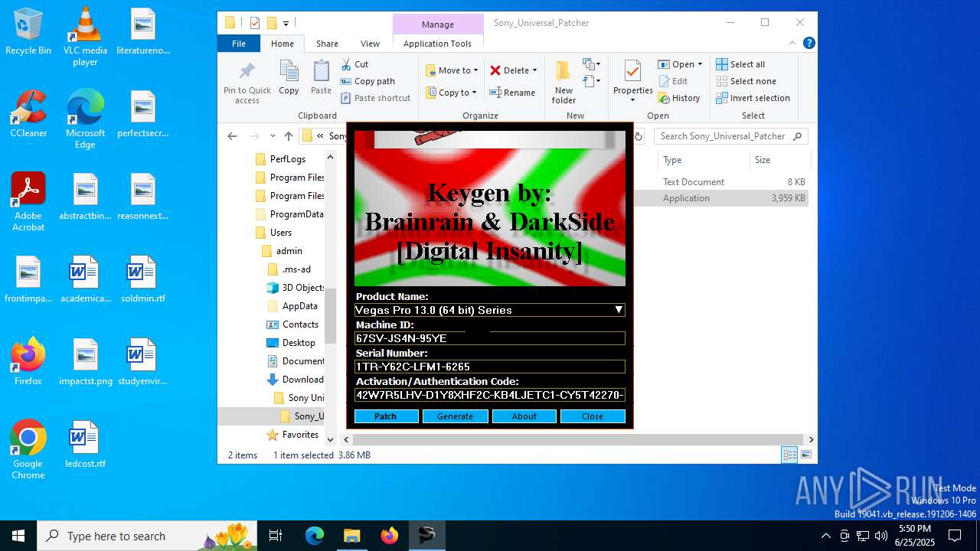The width and height of the screenshot is (980, 551).
Task: Click Rename in the Organize group
Action: 512,93
